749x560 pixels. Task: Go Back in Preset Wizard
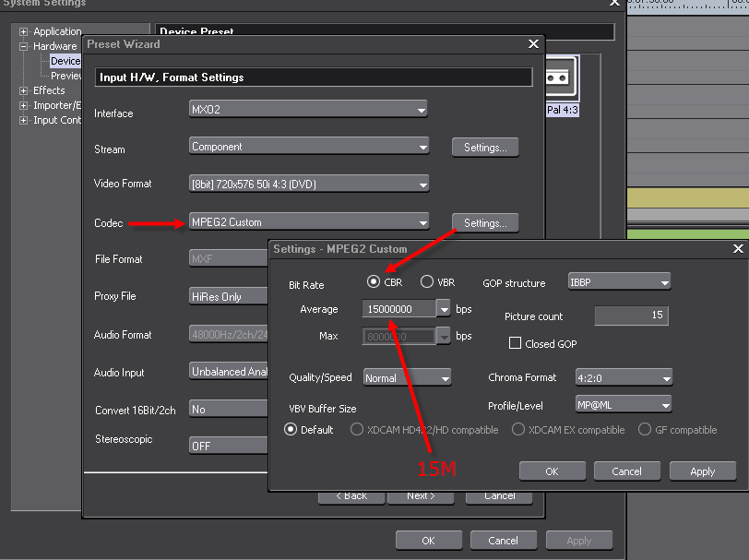pos(351,497)
